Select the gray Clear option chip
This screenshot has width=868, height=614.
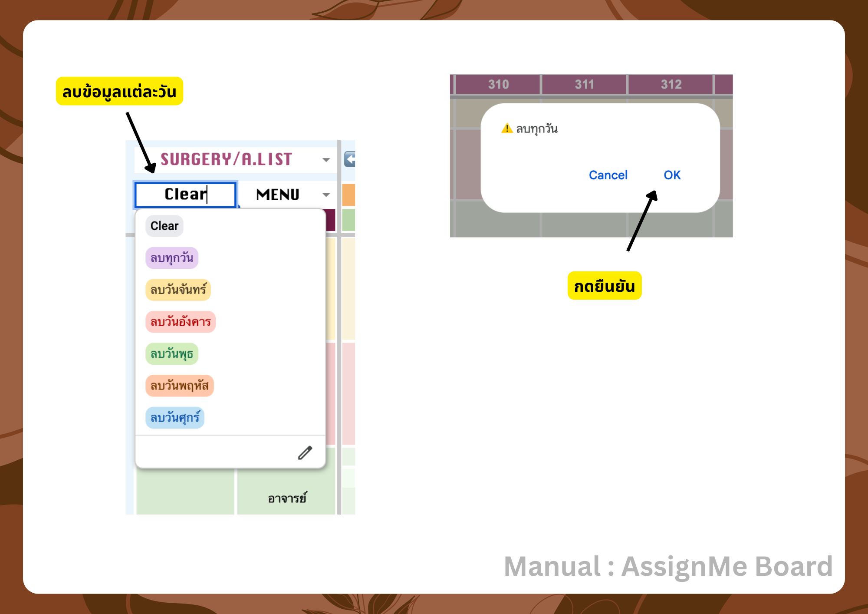(164, 226)
